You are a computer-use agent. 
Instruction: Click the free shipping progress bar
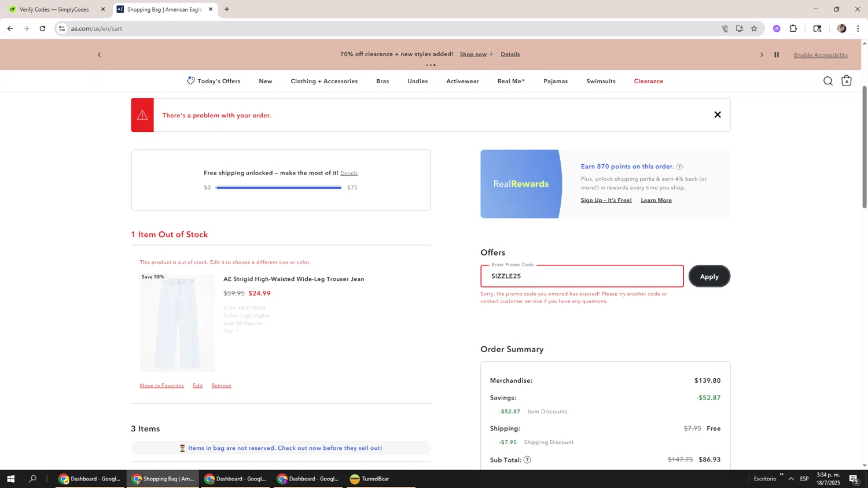(x=279, y=187)
